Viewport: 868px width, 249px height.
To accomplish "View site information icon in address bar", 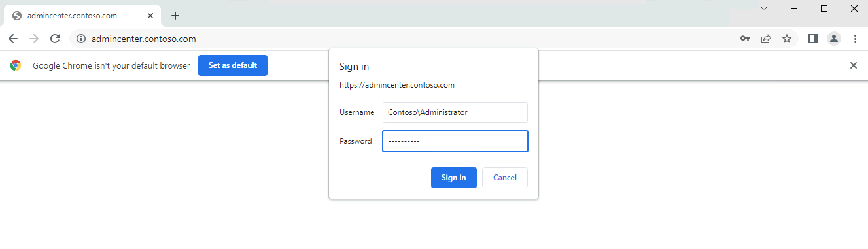I will click(81, 39).
